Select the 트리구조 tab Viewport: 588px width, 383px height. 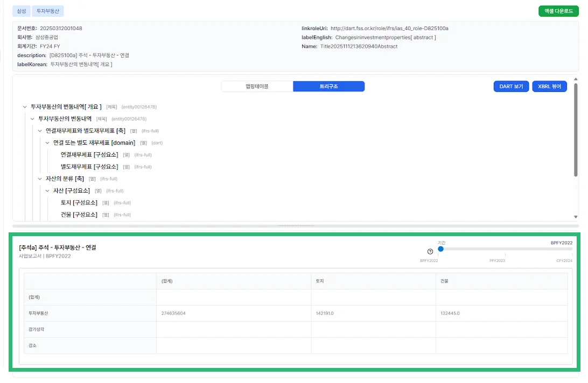(328, 87)
